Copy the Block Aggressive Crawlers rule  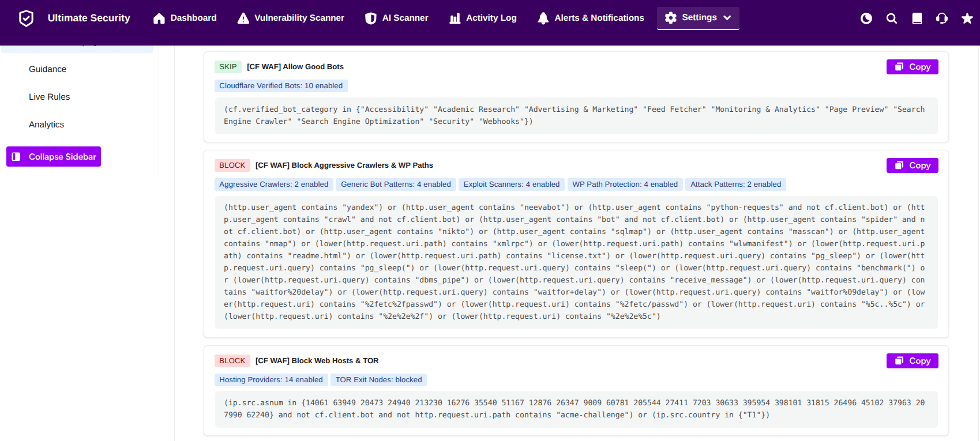(913, 165)
